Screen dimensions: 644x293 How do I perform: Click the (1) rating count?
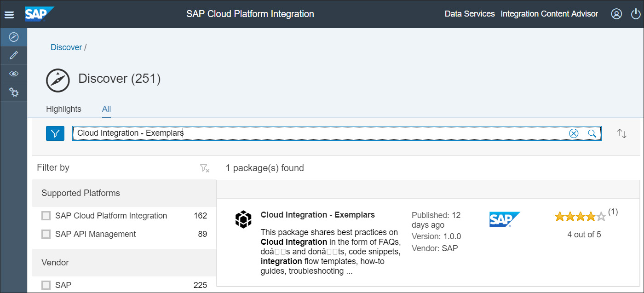613,212
